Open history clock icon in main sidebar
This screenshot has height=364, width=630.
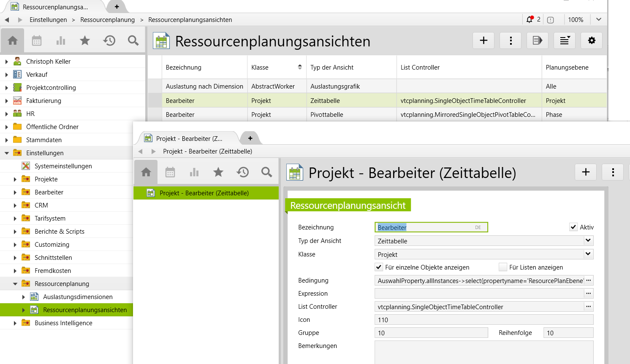109,40
